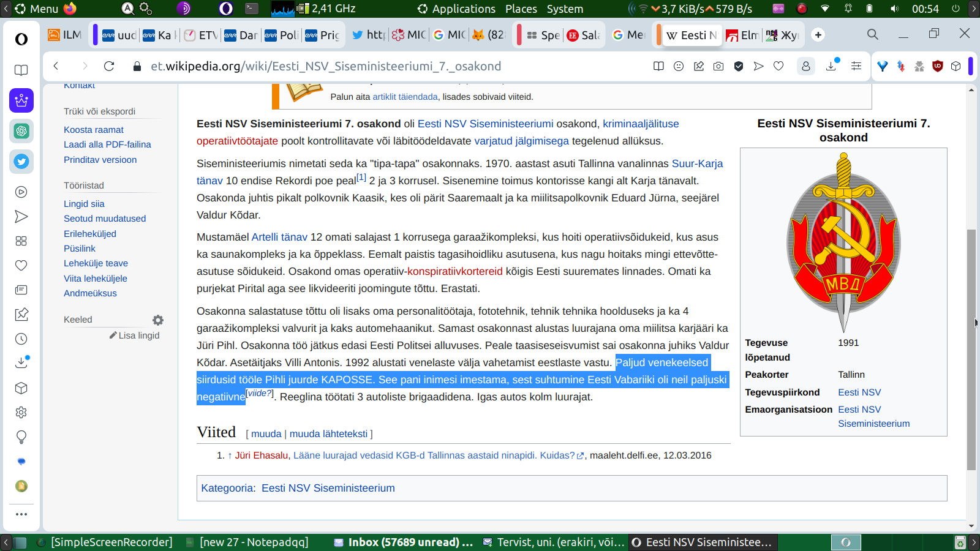Viewport: 980px width, 551px height.
Task: Click the Lingid siia link
Action: pyautogui.click(x=84, y=204)
